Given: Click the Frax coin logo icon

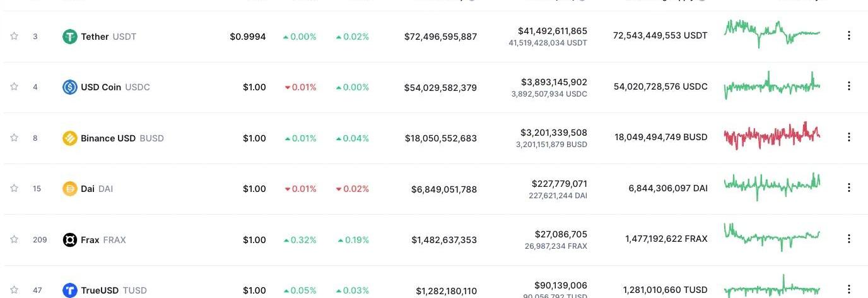Looking at the screenshot, I should coord(69,240).
